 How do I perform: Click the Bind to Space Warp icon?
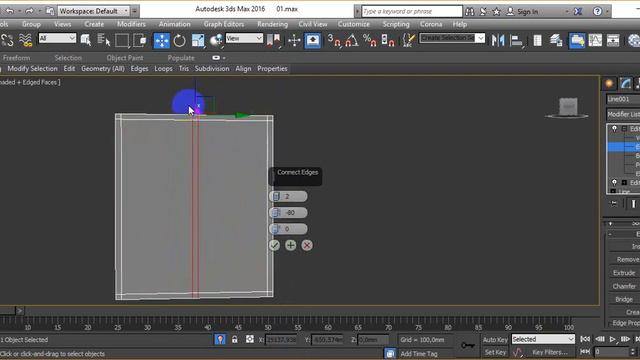[x=25, y=40]
